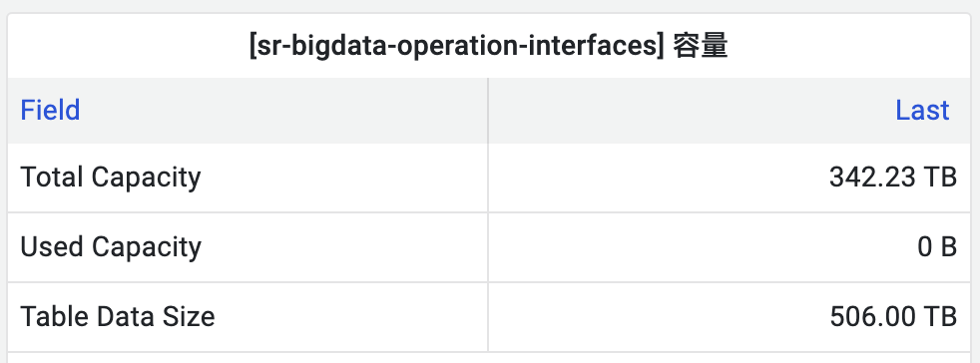Select the Table Data Size field cell

click(x=247, y=317)
